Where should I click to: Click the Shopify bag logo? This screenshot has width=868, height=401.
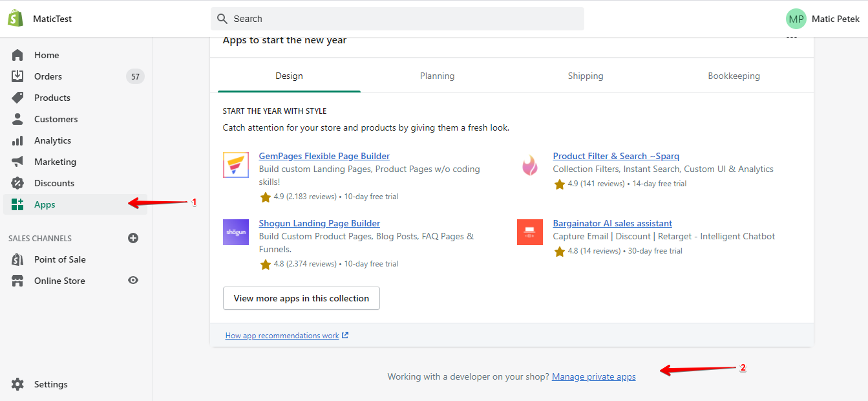click(16, 19)
